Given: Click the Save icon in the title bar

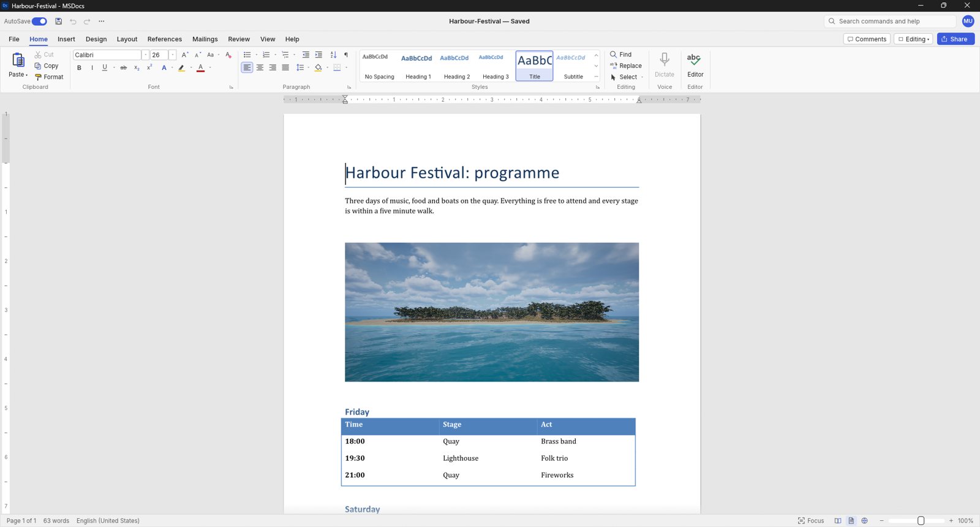Looking at the screenshot, I should 59,21.
